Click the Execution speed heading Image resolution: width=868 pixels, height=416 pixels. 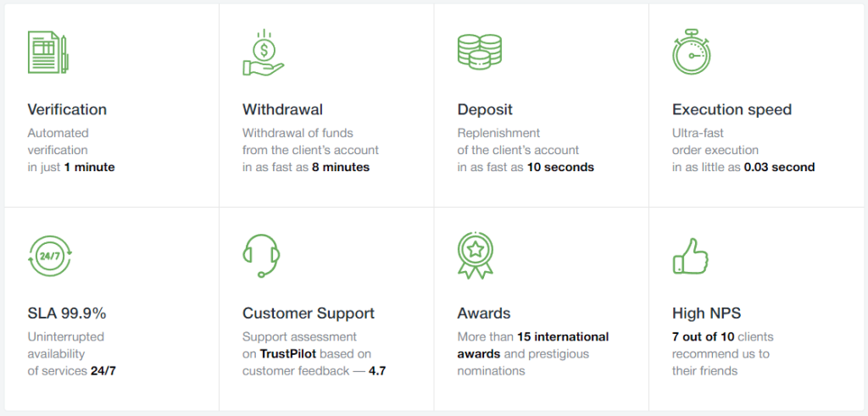point(732,110)
